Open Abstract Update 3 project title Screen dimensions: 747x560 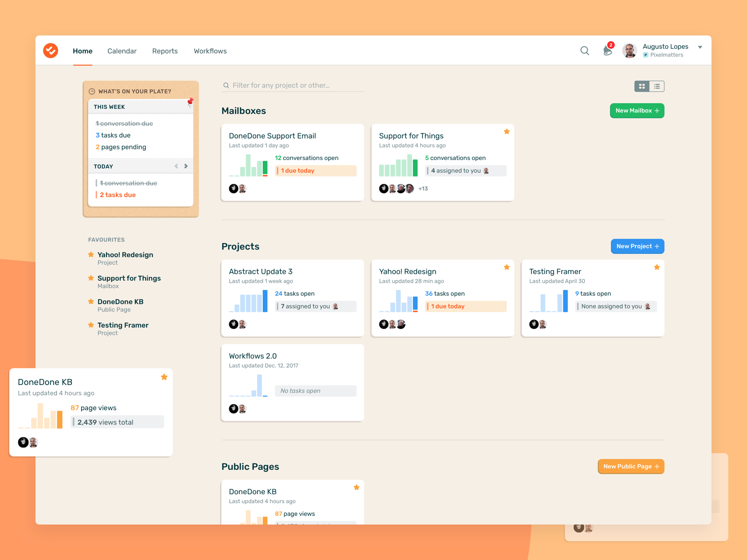click(261, 272)
